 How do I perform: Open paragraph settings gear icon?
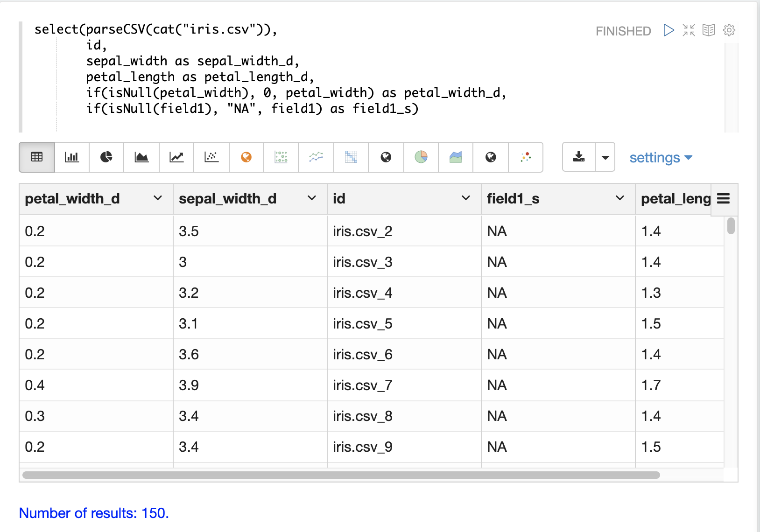729,30
